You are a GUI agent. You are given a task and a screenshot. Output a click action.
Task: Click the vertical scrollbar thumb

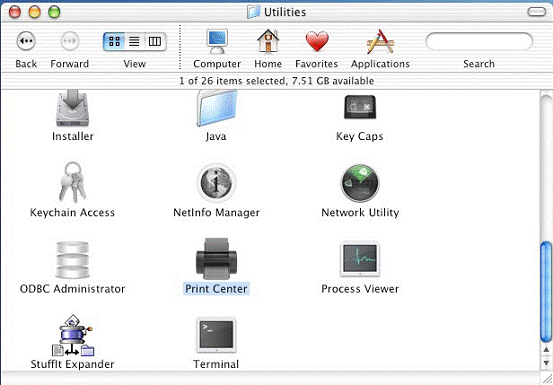click(x=546, y=291)
